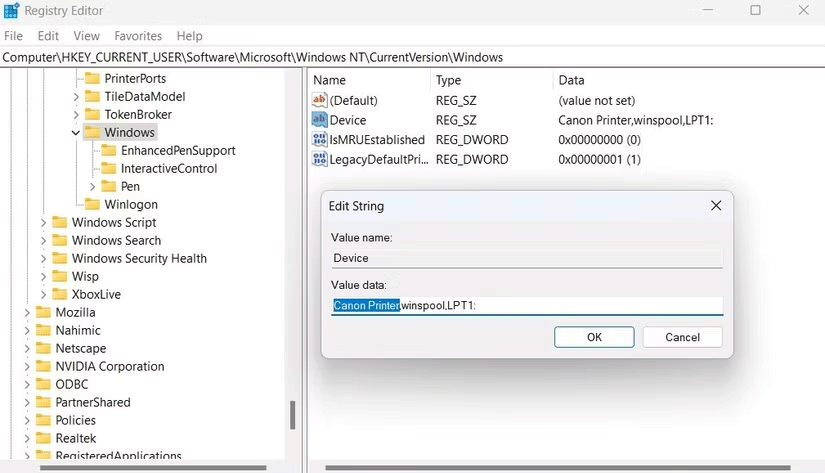
Task: Open the Favorites menu
Action: coord(138,36)
